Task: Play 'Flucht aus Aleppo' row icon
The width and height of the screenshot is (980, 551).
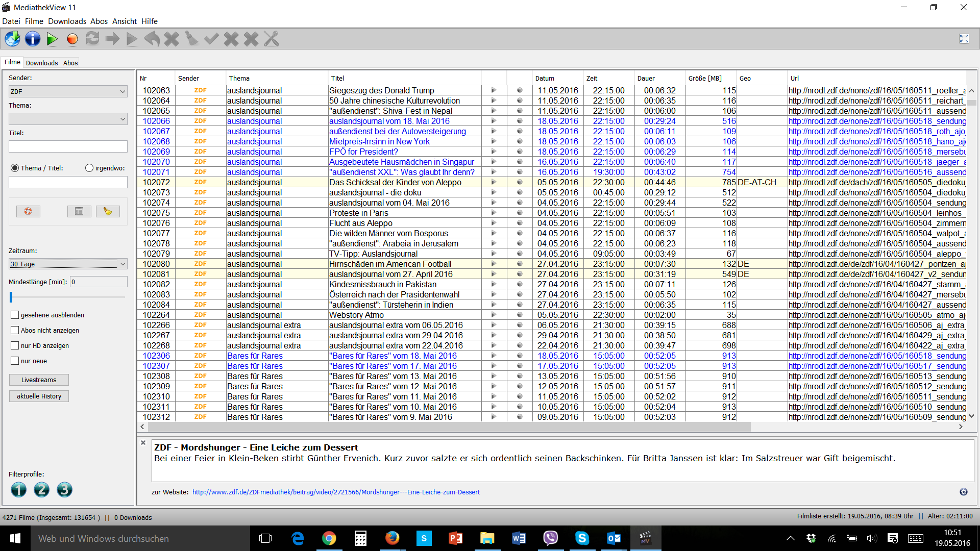Action: tap(494, 223)
